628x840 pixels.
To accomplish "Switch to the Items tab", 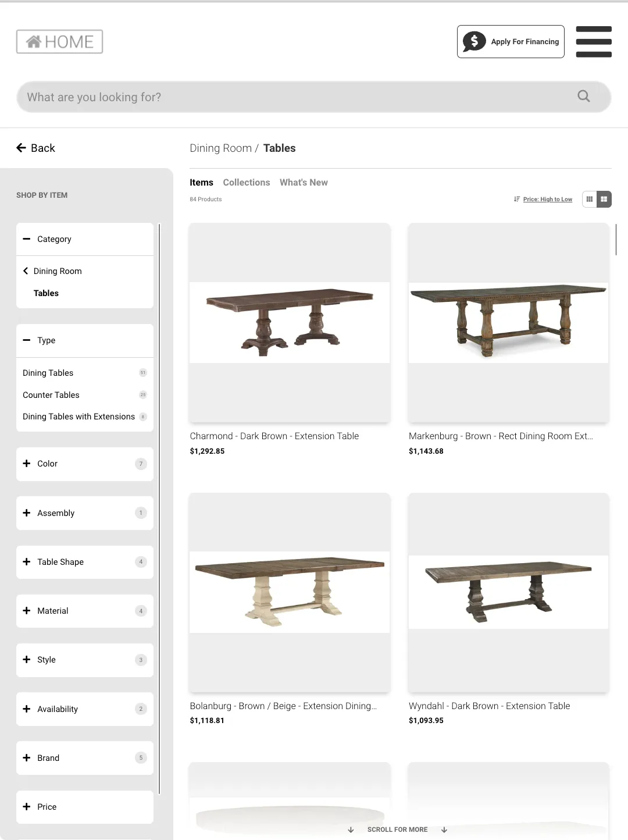I will click(x=201, y=183).
